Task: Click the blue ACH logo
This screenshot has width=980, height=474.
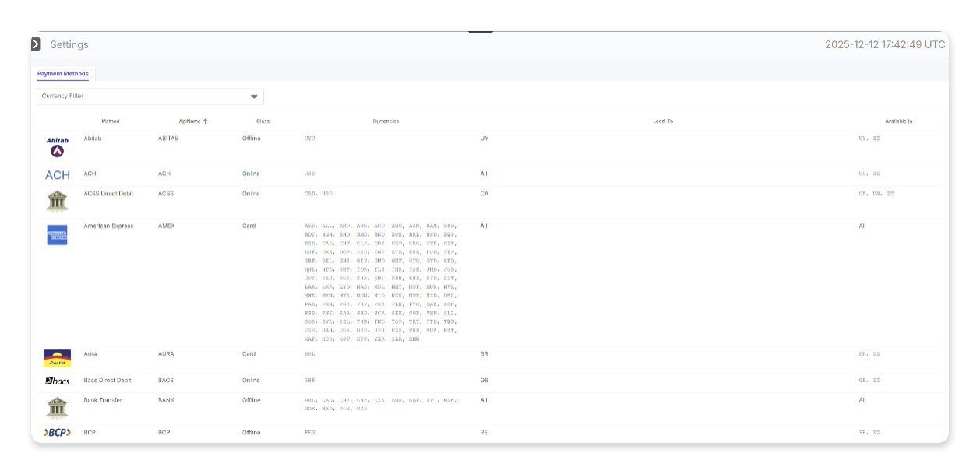Action: pos(58,174)
